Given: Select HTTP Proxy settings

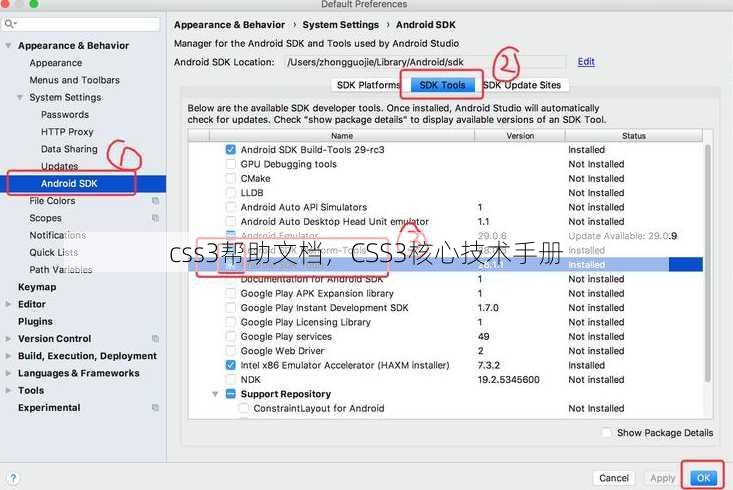Looking at the screenshot, I should [x=67, y=132].
